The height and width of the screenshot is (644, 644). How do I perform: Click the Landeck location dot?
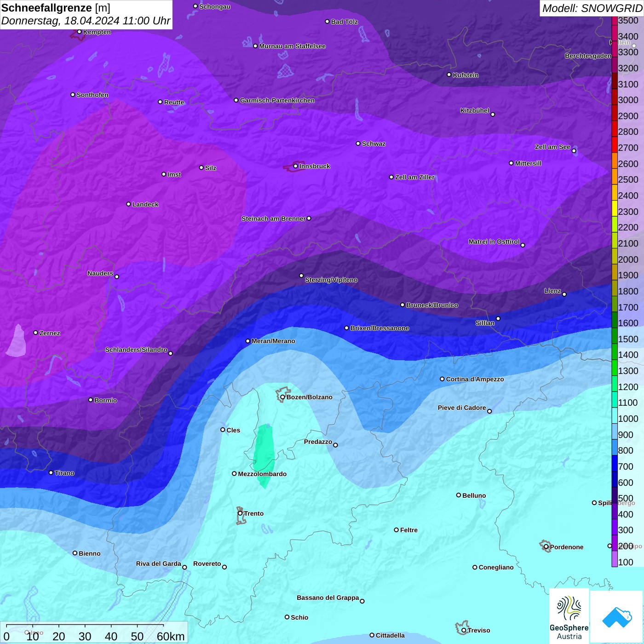tap(128, 204)
